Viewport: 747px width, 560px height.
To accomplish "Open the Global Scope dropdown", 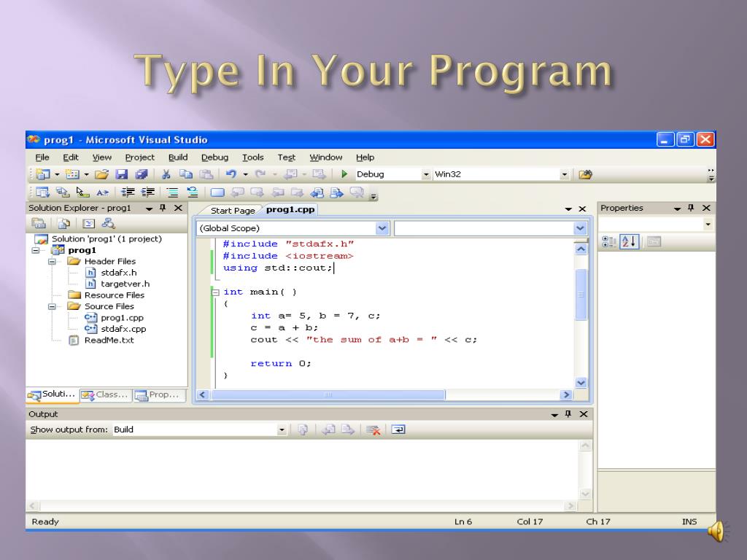I will 382,228.
